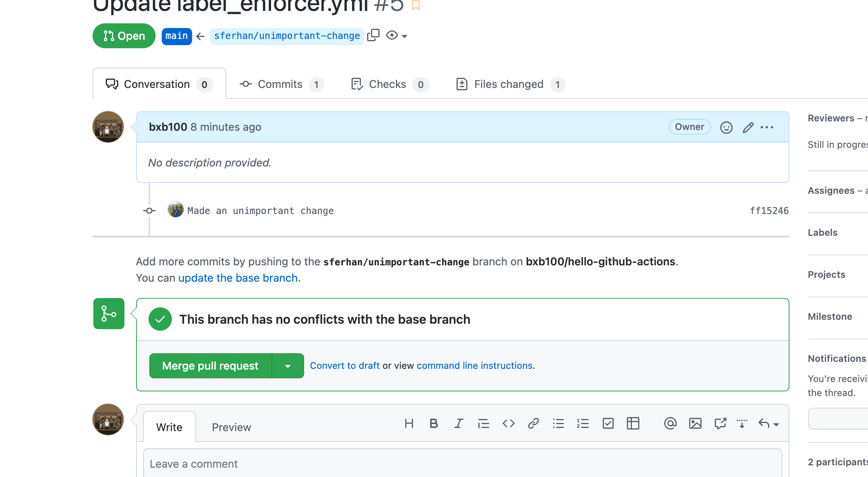Click the update the base branch link
868x477 pixels.
(238, 277)
